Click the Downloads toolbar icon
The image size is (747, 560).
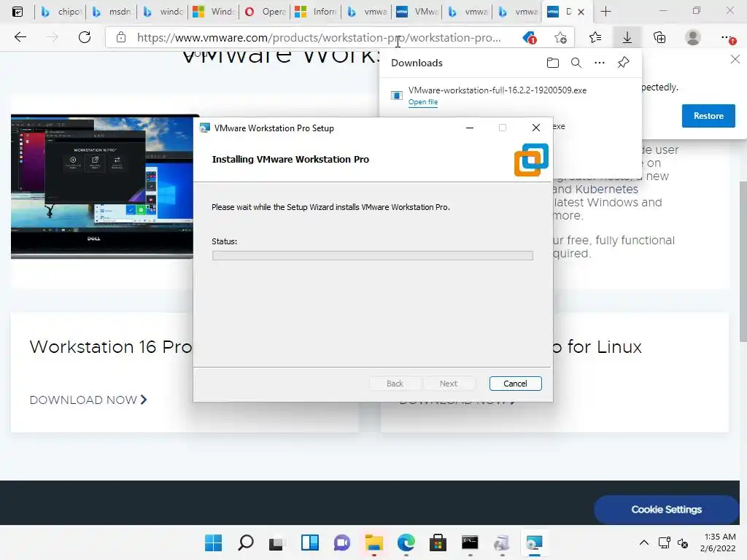tap(627, 37)
